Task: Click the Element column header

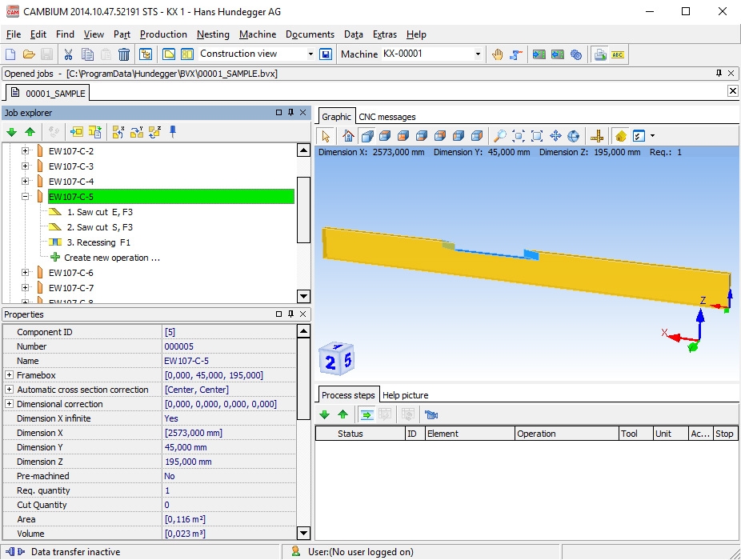Action: click(470, 434)
